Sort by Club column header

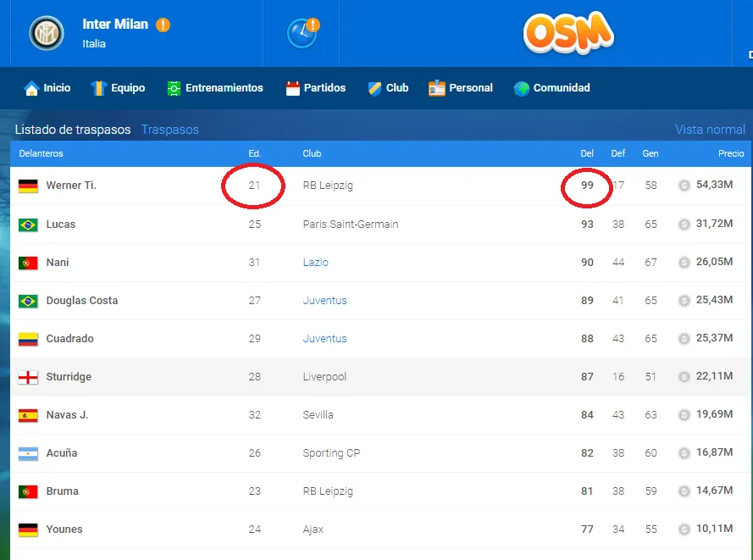coord(312,153)
